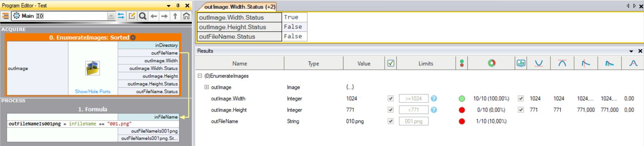
Task: Click the 001.png limit input field
Action: (413, 121)
